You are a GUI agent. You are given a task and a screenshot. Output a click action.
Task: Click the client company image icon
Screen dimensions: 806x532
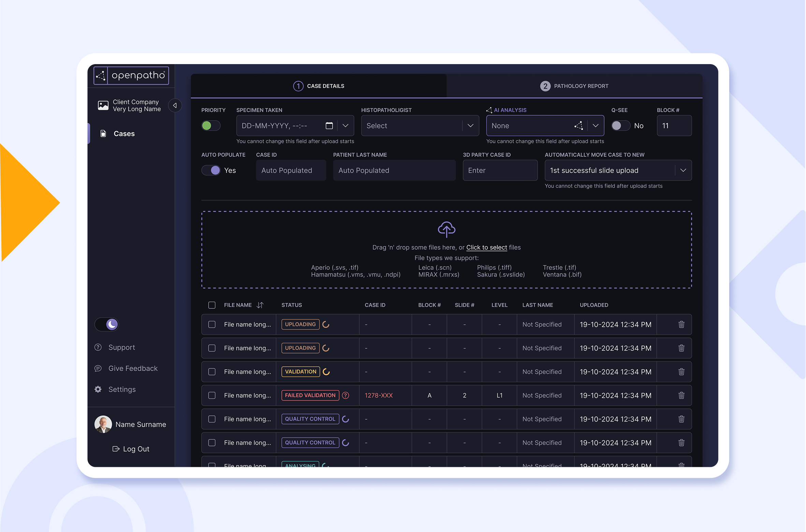[x=103, y=105]
